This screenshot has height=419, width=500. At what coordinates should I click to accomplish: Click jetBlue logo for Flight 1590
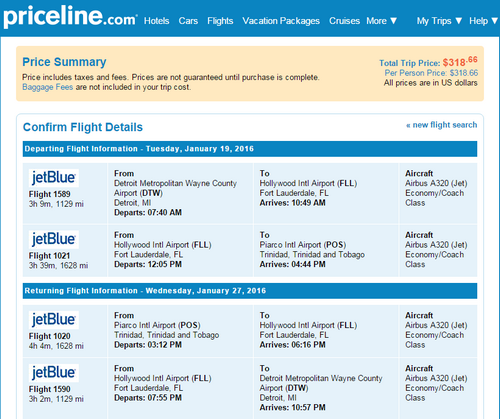54,373
